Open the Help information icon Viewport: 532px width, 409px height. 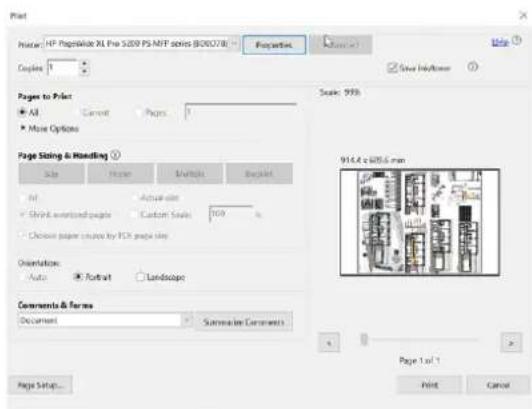click(517, 41)
